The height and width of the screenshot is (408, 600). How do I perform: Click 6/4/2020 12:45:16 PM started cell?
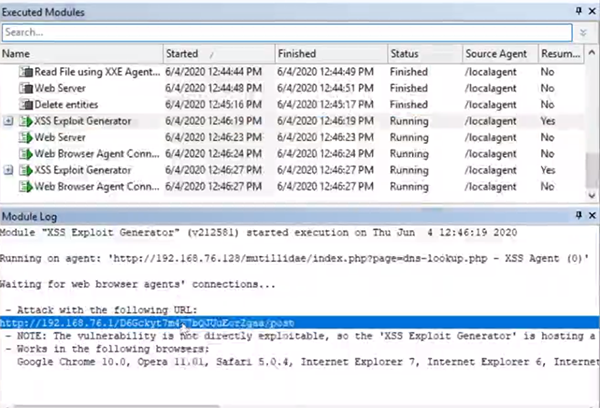coord(214,104)
